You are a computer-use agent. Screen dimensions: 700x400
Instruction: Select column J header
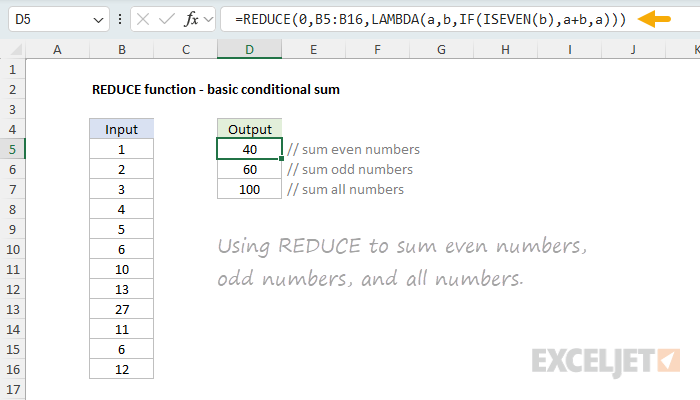(633, 50)
